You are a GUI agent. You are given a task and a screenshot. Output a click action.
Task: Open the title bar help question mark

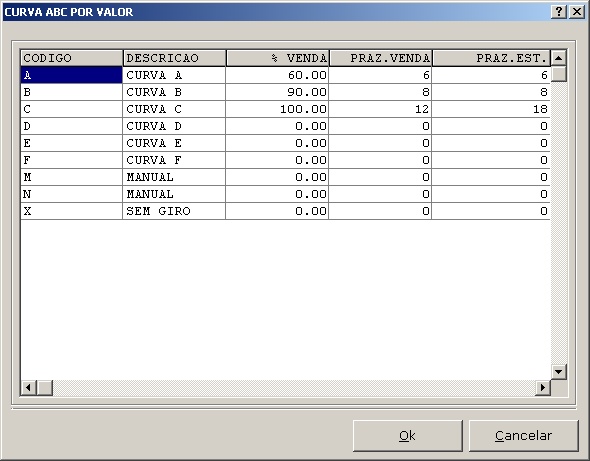coord(559,12)
